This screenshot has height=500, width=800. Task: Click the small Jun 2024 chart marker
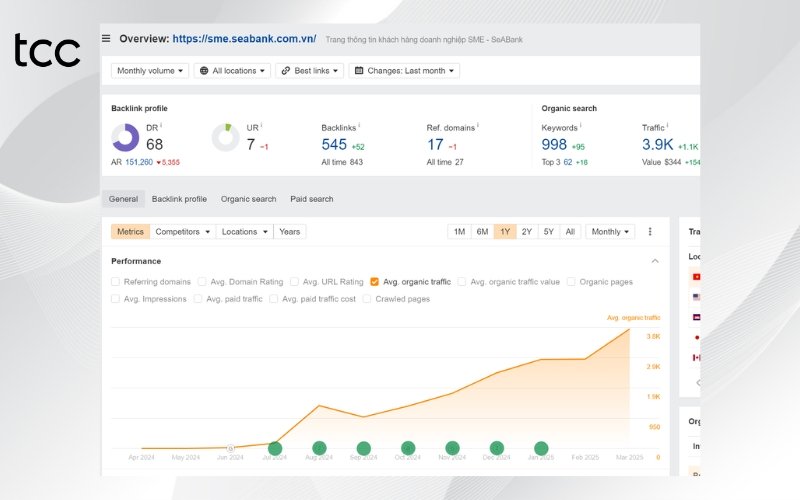coord(231,448)
